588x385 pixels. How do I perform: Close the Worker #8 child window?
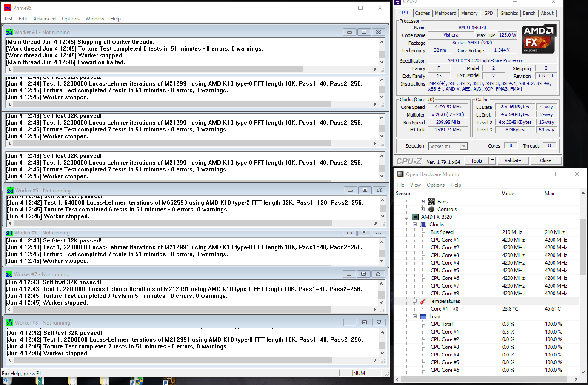379,322
